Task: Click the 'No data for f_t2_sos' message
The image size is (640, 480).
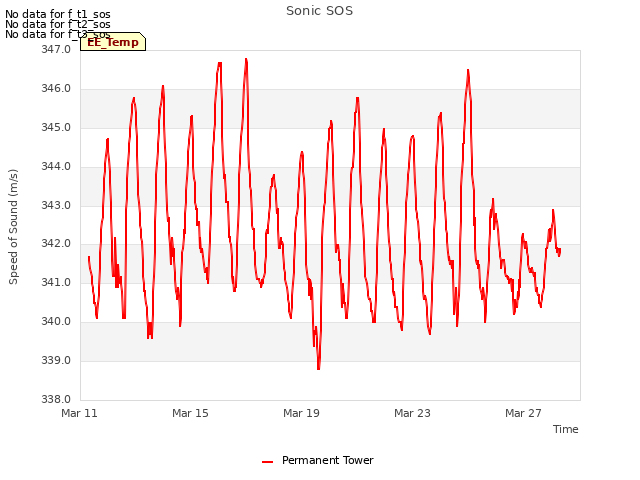Action: tap(58, 24)
